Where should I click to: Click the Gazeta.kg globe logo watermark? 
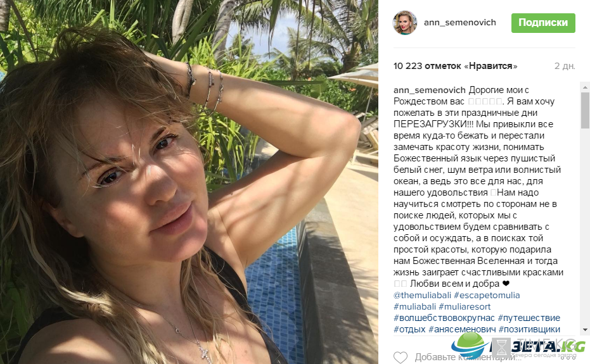click(x=470, y=345)
